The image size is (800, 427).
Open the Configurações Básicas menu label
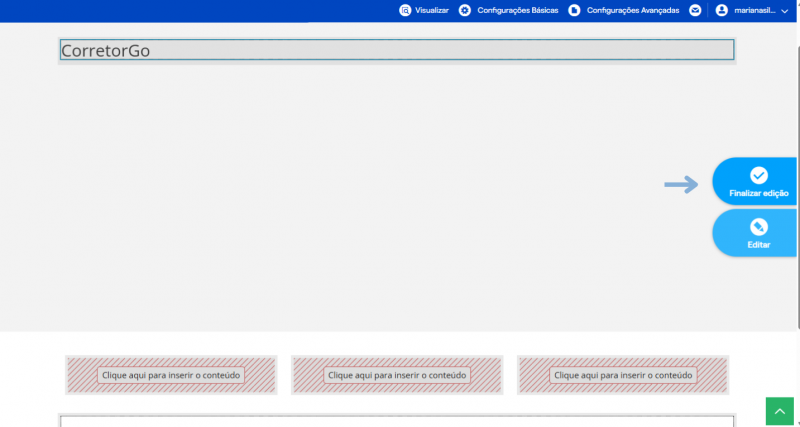518,10
